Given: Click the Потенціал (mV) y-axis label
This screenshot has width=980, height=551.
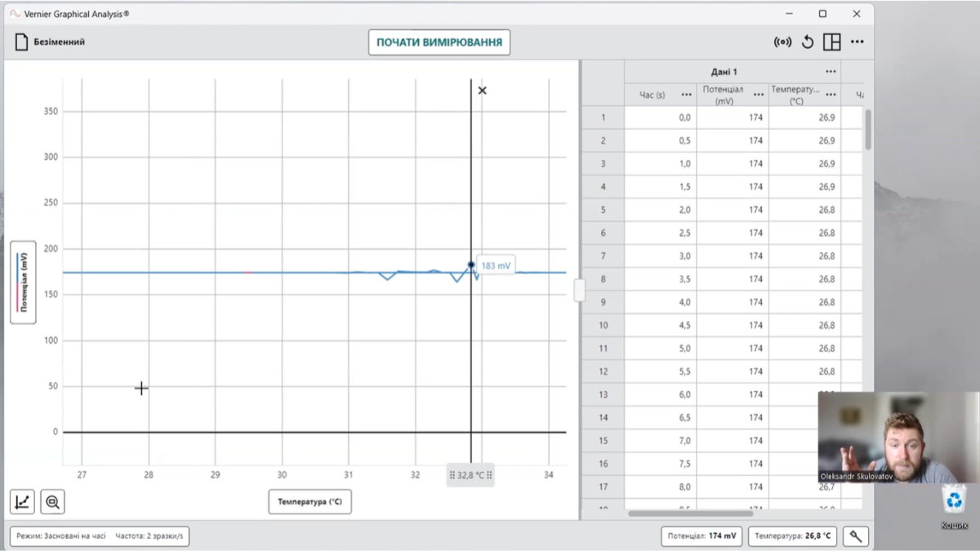Looking at the screenshot, I should [23, 282].
